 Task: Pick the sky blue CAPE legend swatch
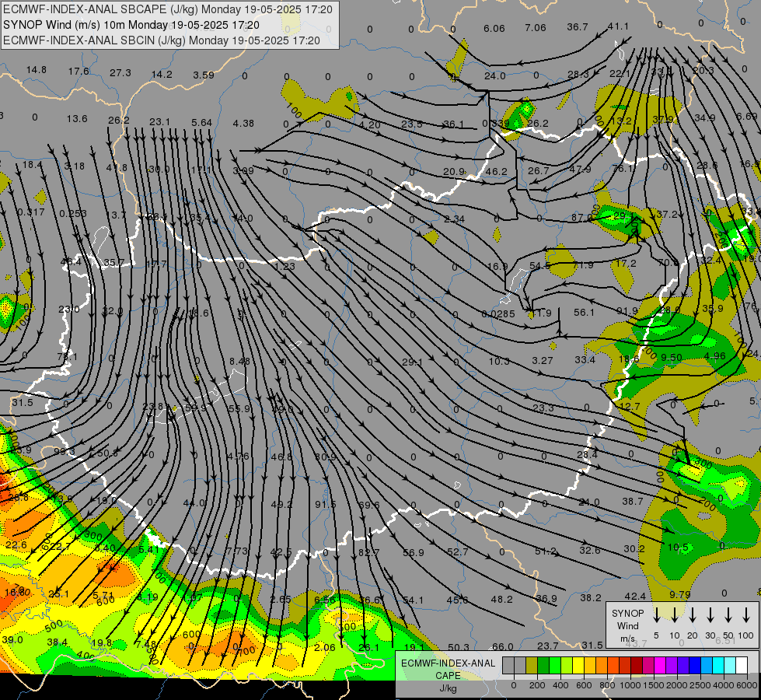(707, 665)
